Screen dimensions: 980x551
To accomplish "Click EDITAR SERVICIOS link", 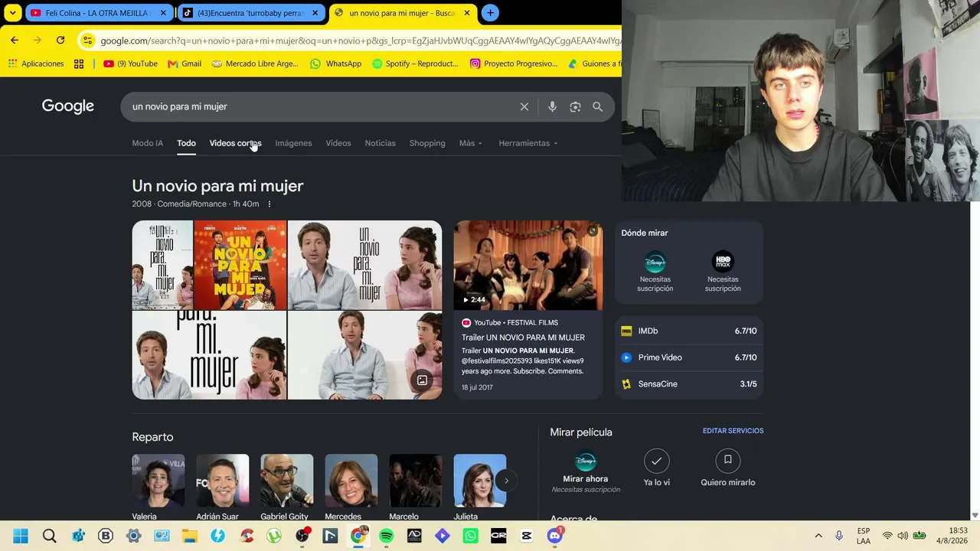I will [x=733, y=431].
